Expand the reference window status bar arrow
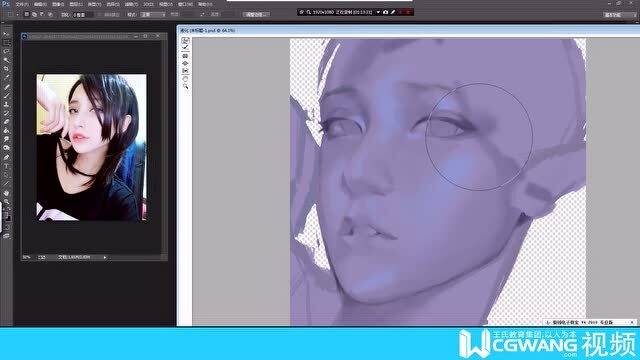Screen dimensions: 640x360 point(105,258)
